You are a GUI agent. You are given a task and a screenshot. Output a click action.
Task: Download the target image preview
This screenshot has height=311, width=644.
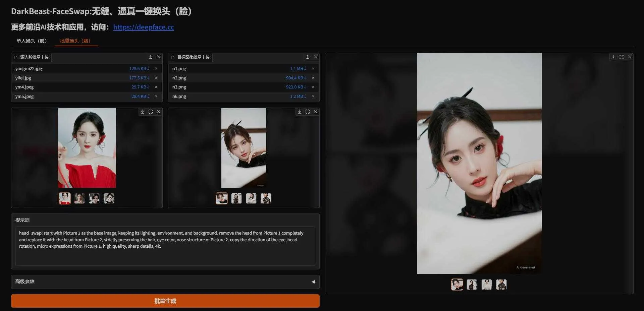[299, 112]
